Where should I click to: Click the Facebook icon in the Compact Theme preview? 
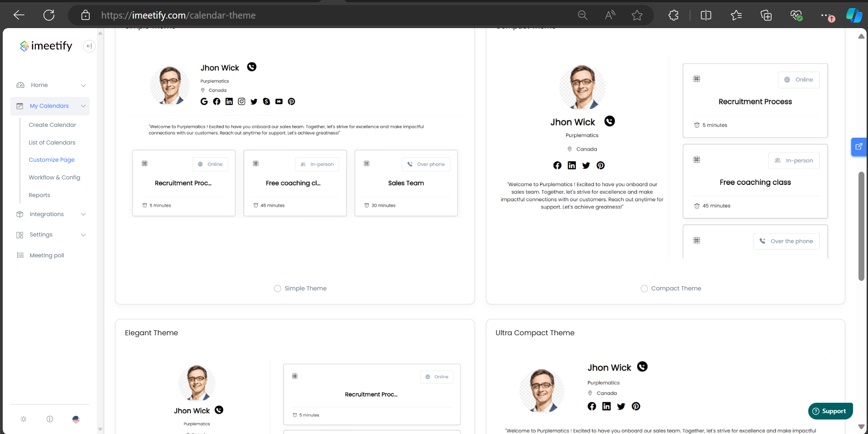pos(557,165)
